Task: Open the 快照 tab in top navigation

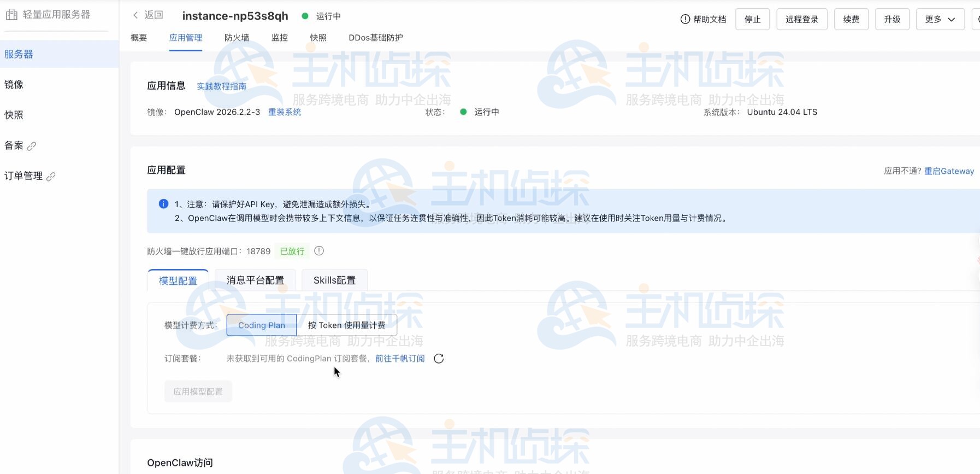Action: click(318, 38)
